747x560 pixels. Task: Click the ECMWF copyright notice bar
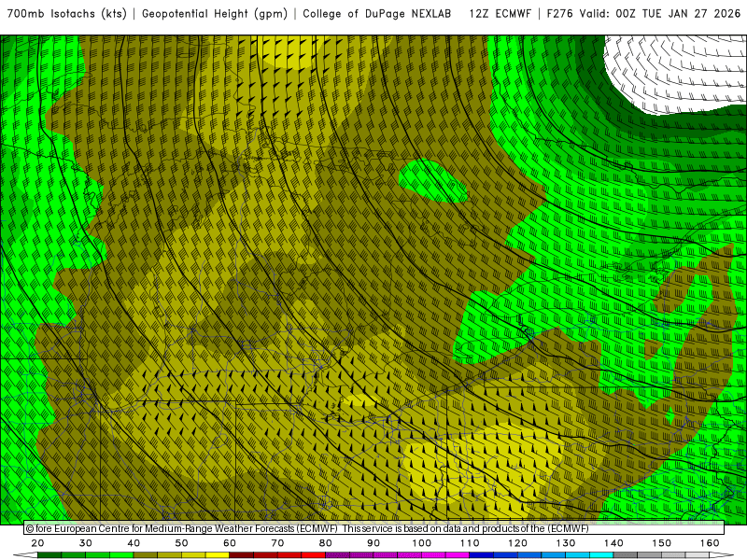point(374,528)
